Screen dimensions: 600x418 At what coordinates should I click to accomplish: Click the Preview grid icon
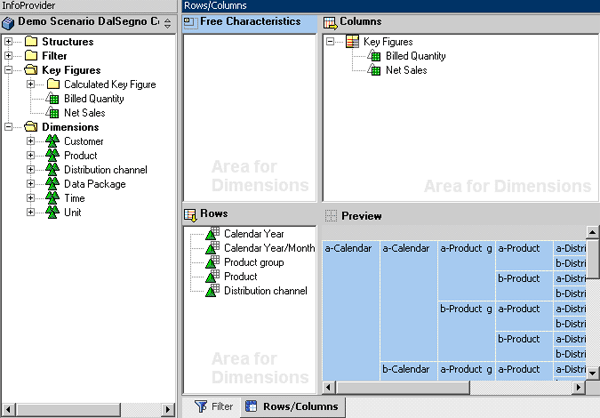(331, 216)
